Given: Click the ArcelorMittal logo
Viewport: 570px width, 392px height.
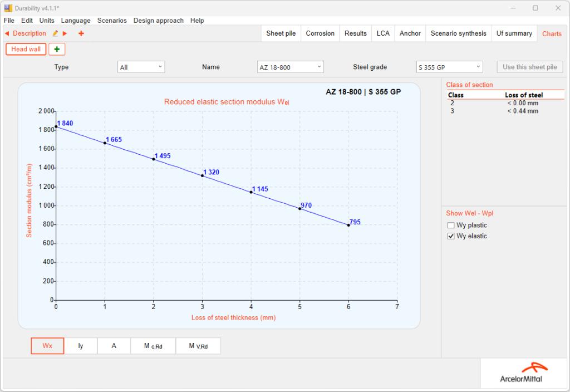Looking at the screenshot, I should point(523,373).
